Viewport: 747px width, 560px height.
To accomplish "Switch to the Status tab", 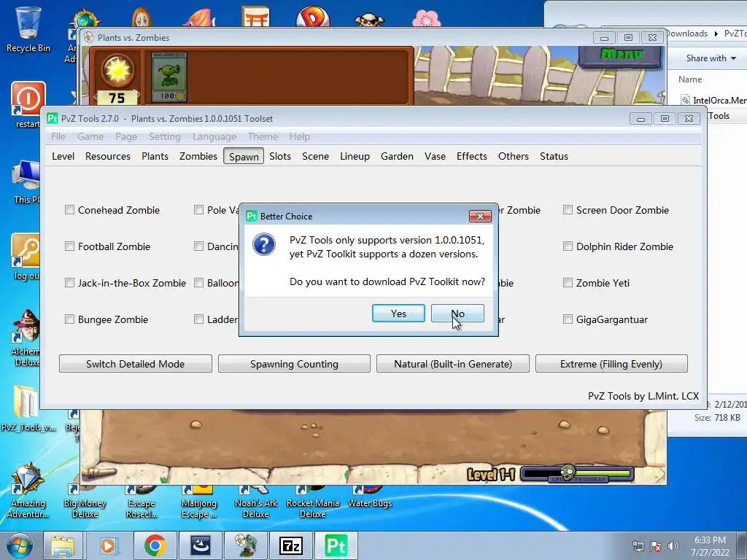I will click(x=554, y=156).
